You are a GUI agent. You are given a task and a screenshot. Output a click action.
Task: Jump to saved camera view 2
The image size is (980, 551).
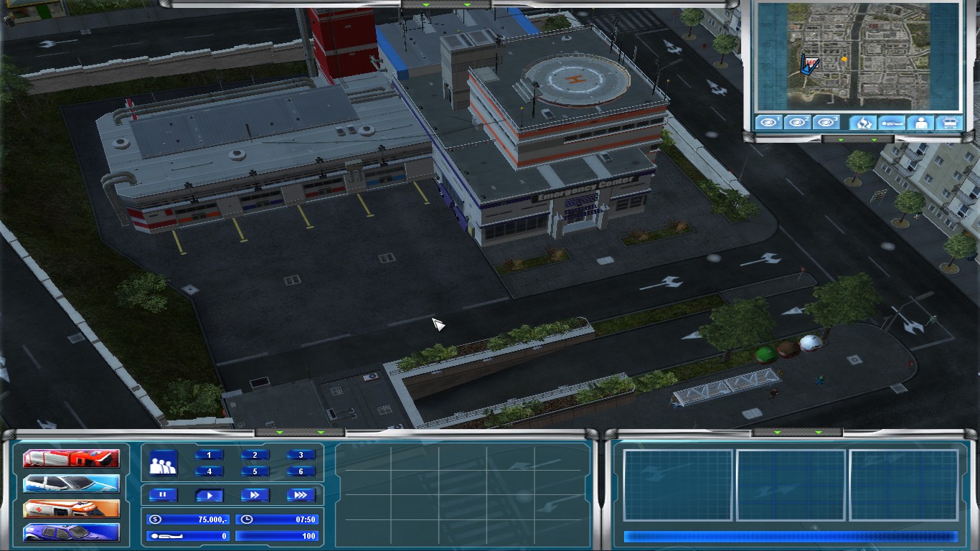[797, 122]
